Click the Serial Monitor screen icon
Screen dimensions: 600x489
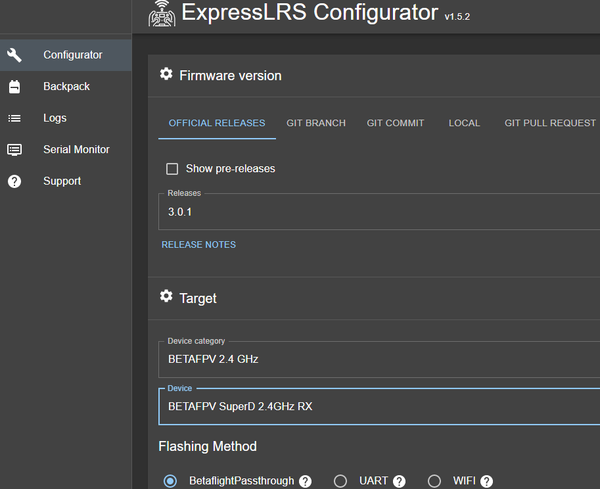point(15,150)
